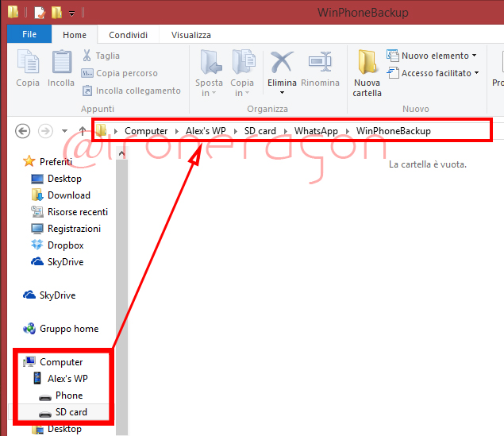Select the Phone storage node
The height and width of the screenshot is (436, 504).
coord(61,395)
